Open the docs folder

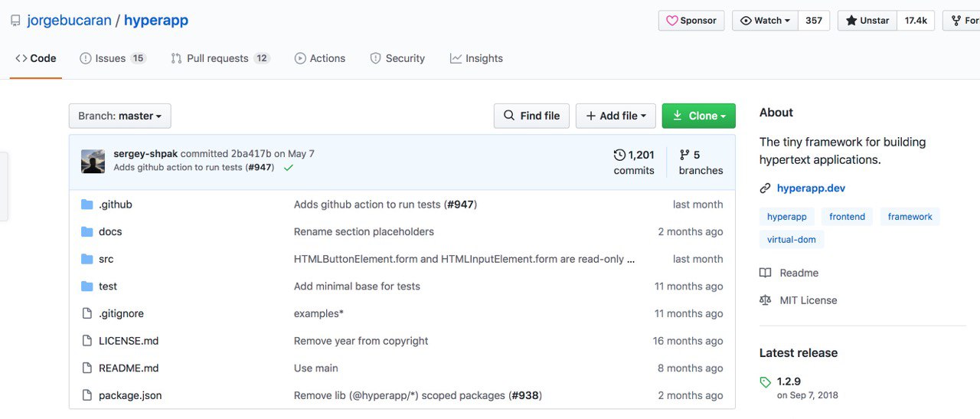110,231
